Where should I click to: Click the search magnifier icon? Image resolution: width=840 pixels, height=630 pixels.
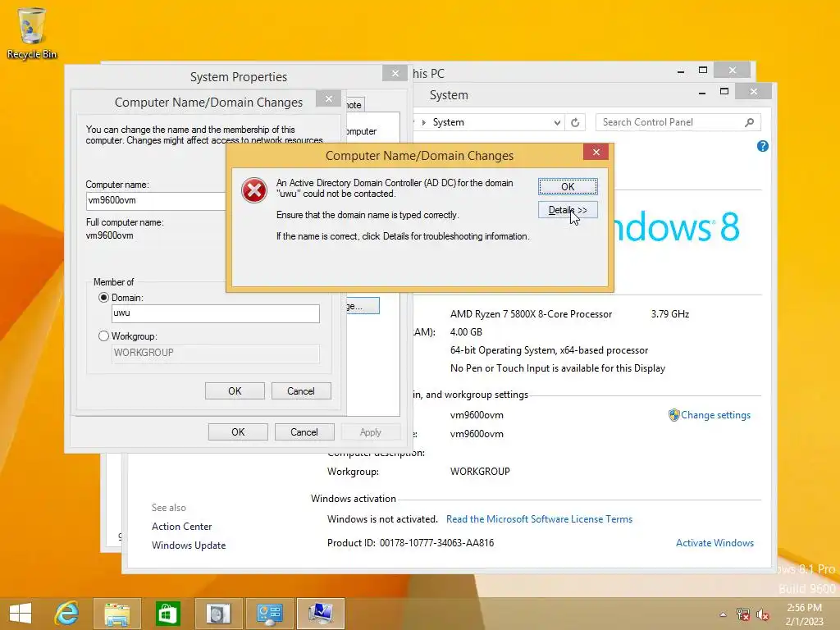[750, 122]
